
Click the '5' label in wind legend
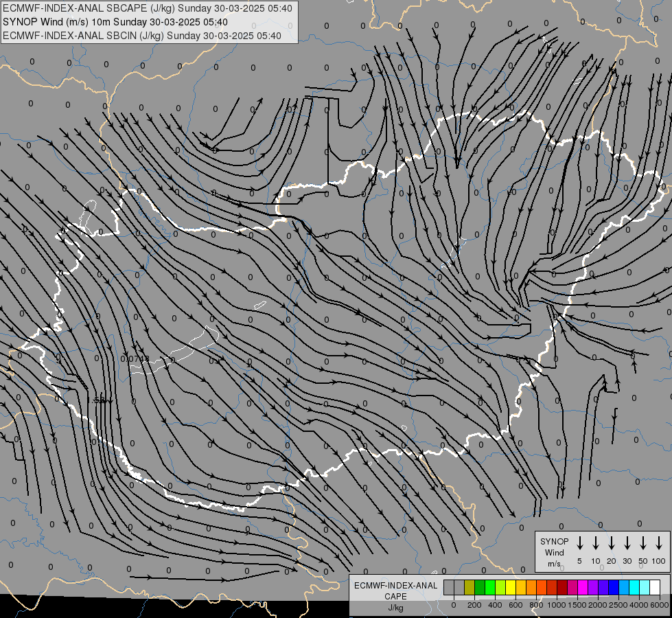click(x=579, y=561)
